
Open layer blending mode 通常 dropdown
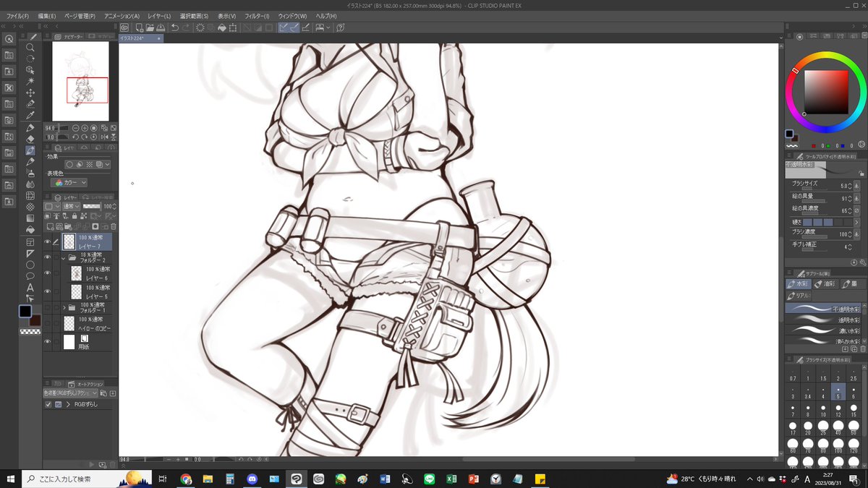[71, 206]
